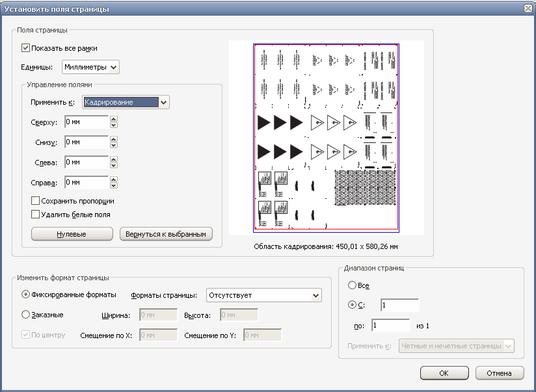
Task: Click the 'Справа' margin input field
Action: pos(87,183)
